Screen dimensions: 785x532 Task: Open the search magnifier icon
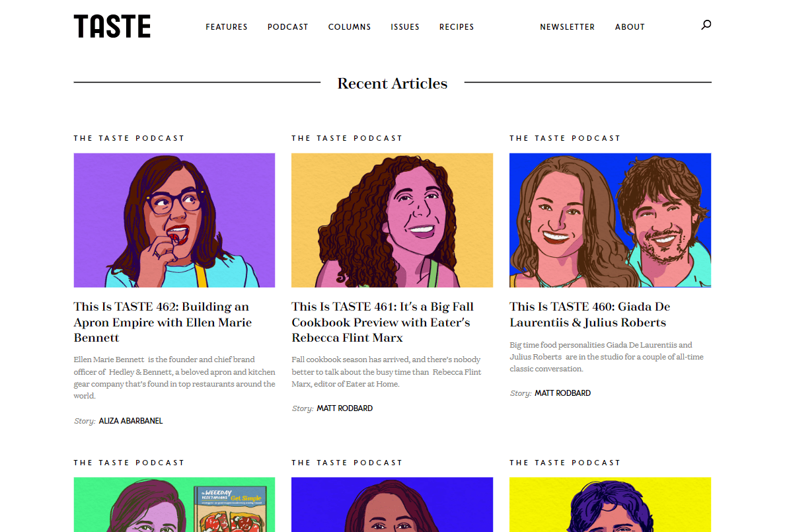click(706, 26)
